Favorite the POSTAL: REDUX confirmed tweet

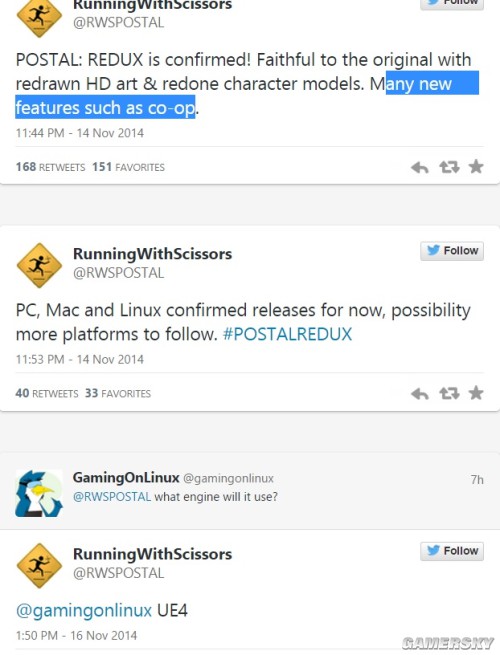[476, 167]
